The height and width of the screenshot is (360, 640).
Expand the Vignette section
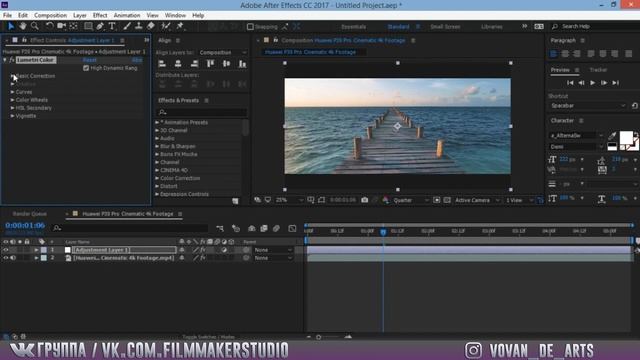tap(12, 116)
